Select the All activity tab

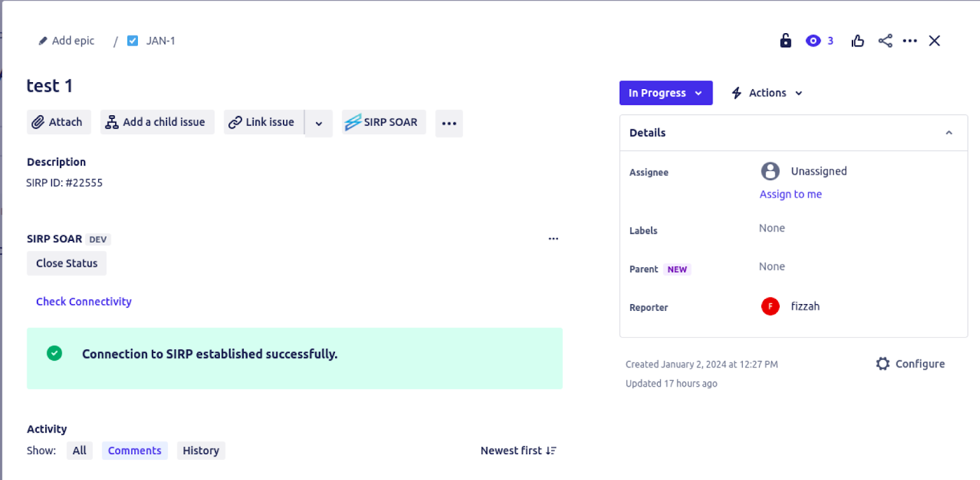pyautogui.click(x=80, y=451)
